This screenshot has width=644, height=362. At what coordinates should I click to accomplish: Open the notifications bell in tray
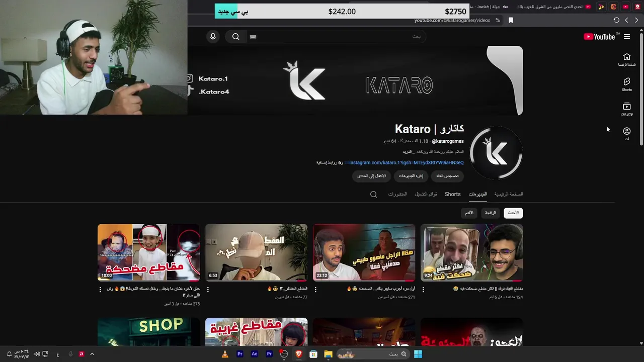point(9,354)
